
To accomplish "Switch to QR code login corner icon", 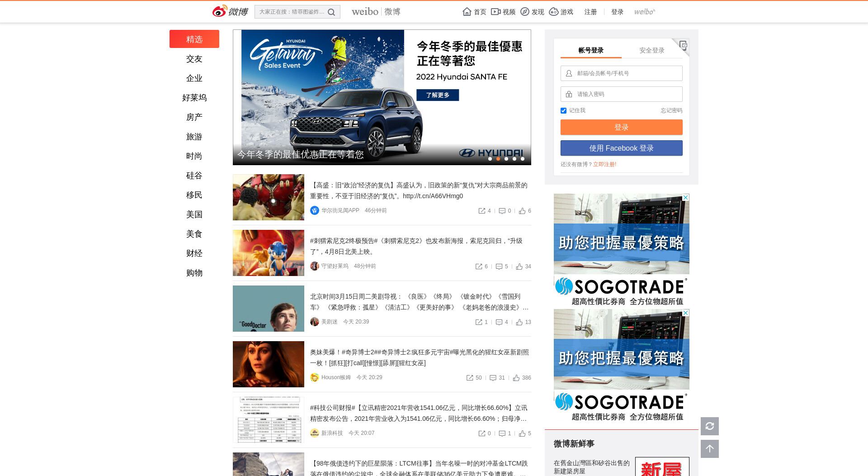I will tap(683, 45).
